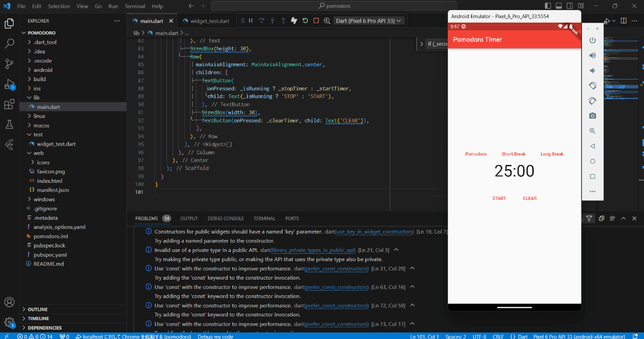Rotate emulator left
The height and width of the screenshot is (339, 644).
click(x=592, y=86)
